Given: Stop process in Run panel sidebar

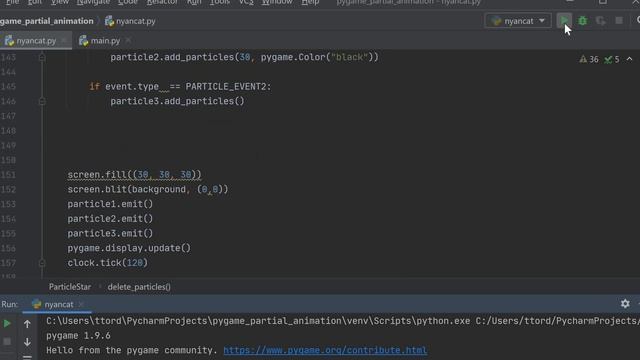Looking at the screenshot, I should click(x=7, y=341).
